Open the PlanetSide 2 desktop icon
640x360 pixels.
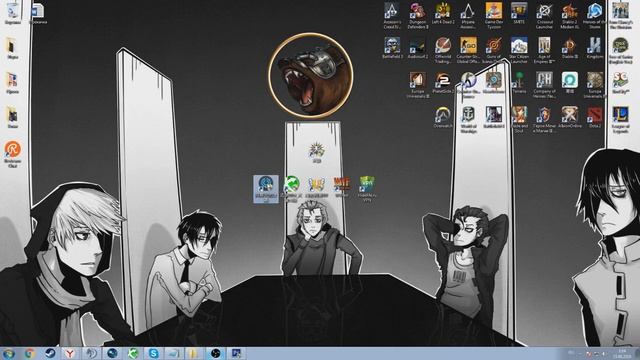click(x=443, y=83)
